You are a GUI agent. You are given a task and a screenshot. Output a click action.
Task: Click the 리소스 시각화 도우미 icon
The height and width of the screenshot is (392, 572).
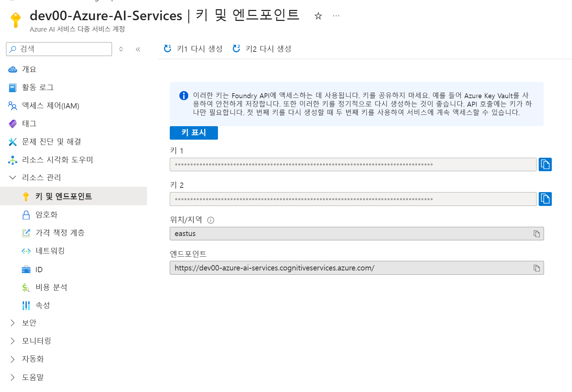[x=13, y=160]
